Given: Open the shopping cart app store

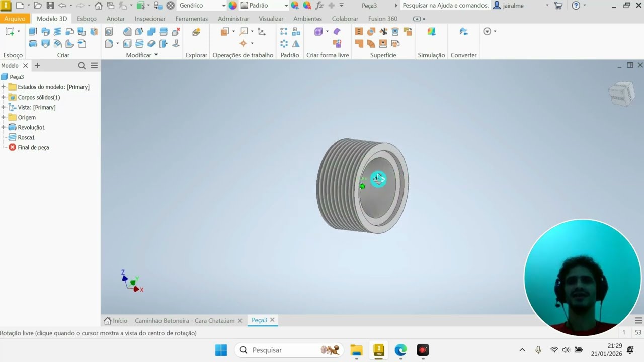Looking at the screenshot, I should coord(558,6).
